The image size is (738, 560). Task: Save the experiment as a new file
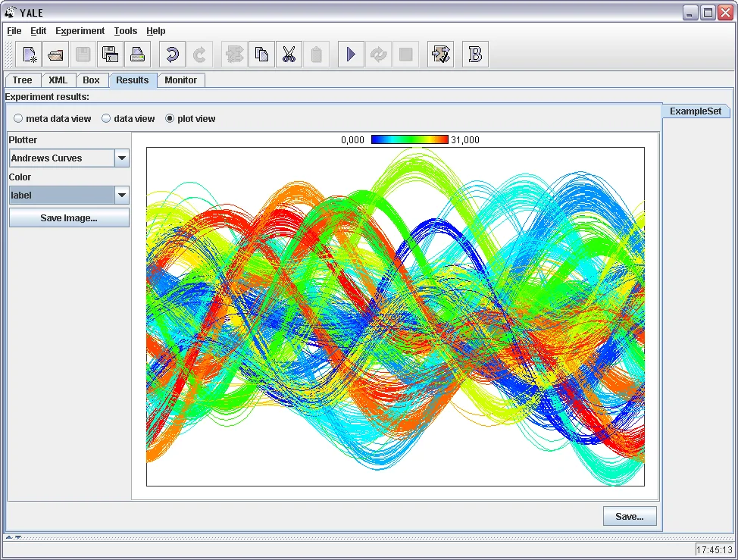(110, 54)
